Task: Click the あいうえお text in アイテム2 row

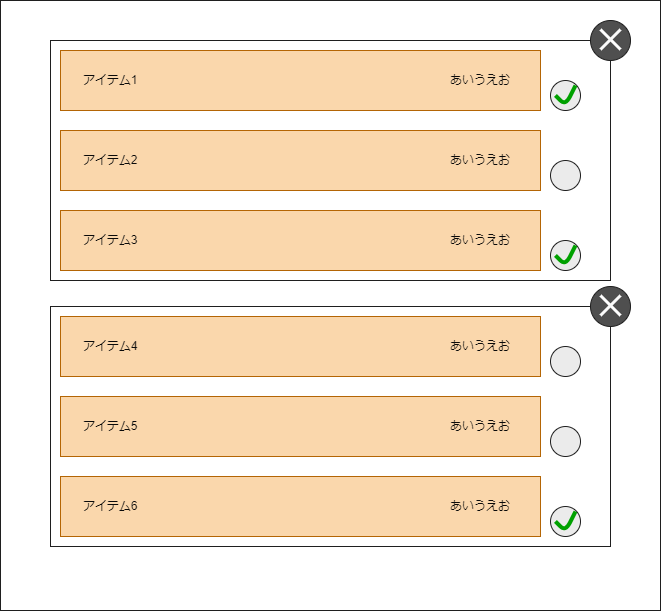Action: pos(480,160)
